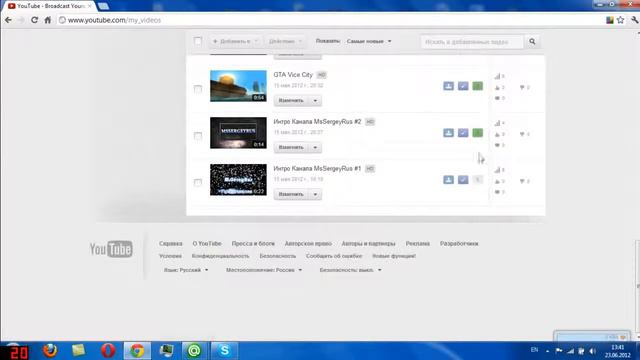This screenshot has height=360, width=640.
Task: Open the Справка footer link
Action: click(x=171, y=243)
